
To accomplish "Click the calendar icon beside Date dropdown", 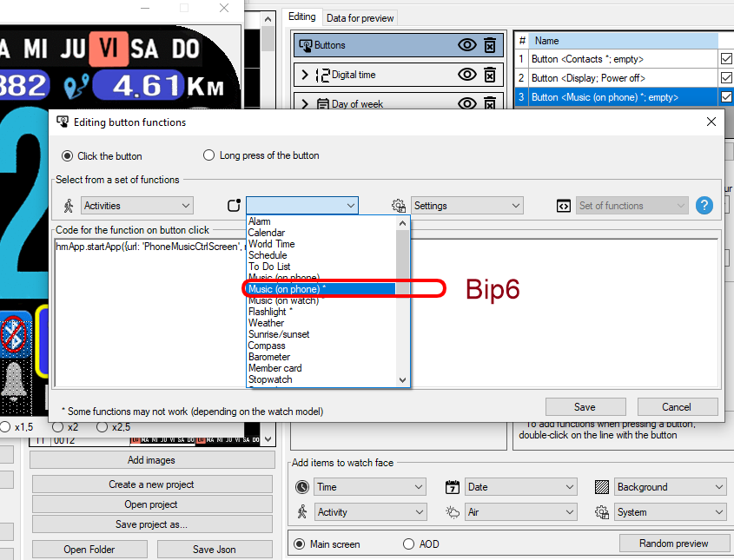I will 453,487.
